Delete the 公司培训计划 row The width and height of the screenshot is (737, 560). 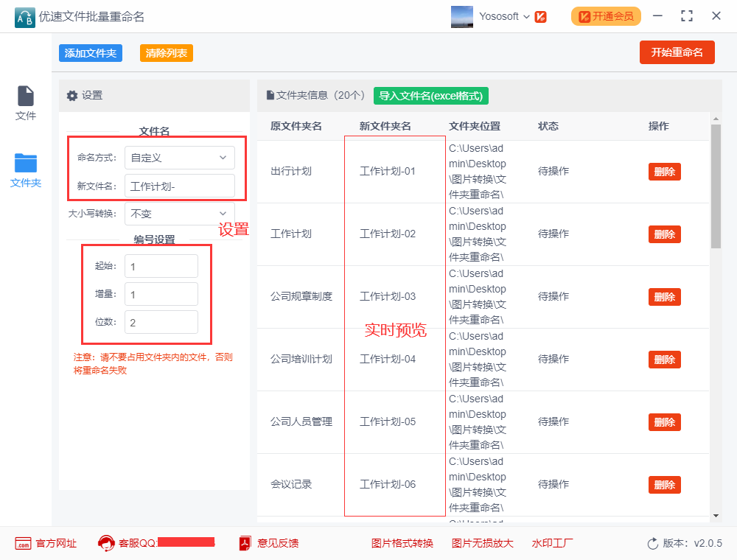664,360
